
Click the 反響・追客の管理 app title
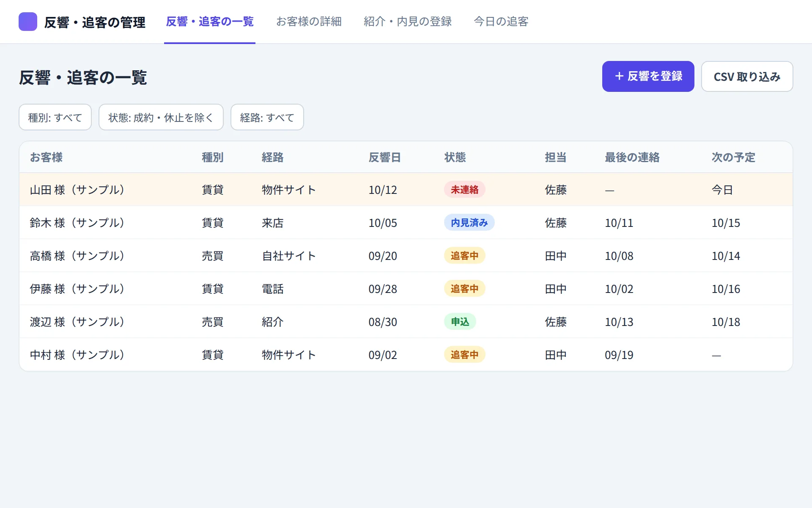[x=95, y=22]
